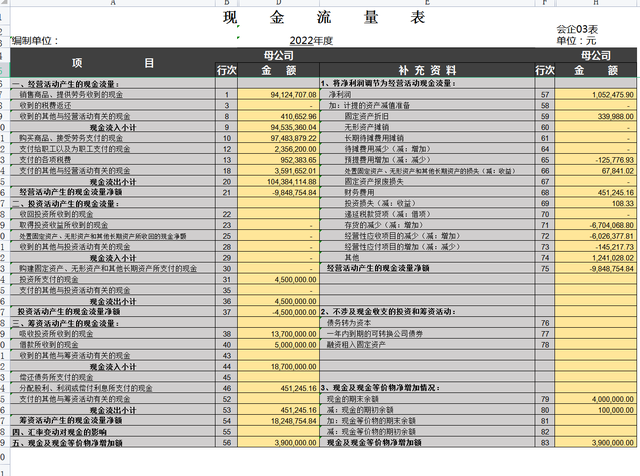Select the 四、汇率变动对现金的影响 heading

tap(59, 432)
